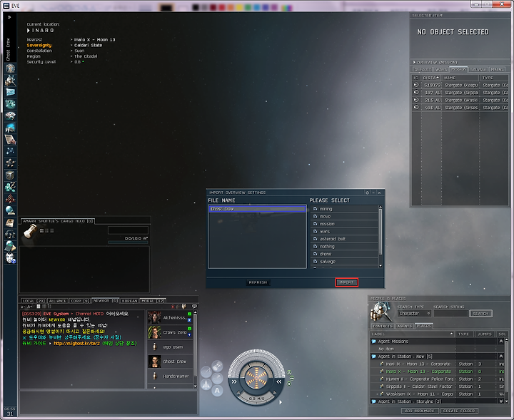Open the m.ighost.kr link in chat
Screen dimensions: 514x420
click(76, 344)
